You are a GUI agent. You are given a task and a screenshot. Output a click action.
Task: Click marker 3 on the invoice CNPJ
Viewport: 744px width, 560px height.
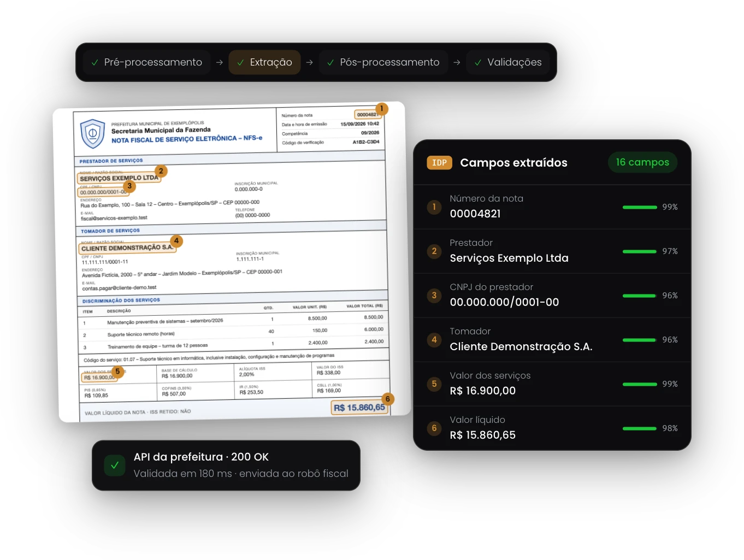129,186
